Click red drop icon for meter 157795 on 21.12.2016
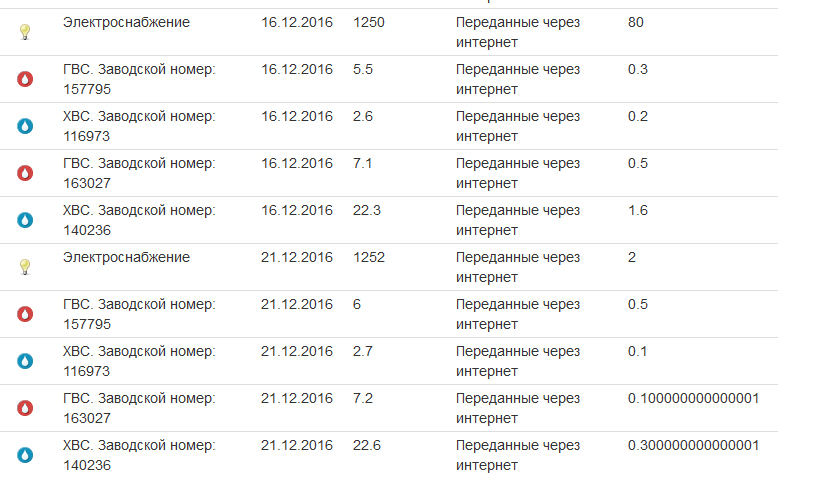Image resolution: width=816 pixels, height=491 pixels. (26, 314)
